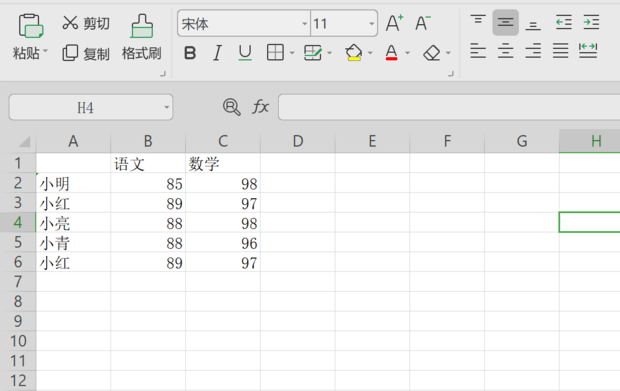Increase indent icon
620x391 pixels.
591,22
